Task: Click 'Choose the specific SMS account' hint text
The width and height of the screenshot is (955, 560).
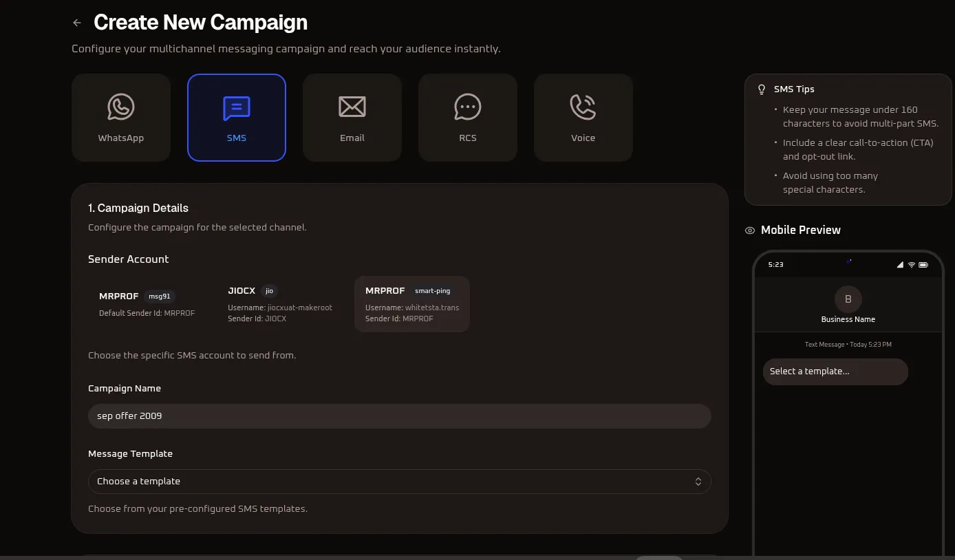Action: 192,356
